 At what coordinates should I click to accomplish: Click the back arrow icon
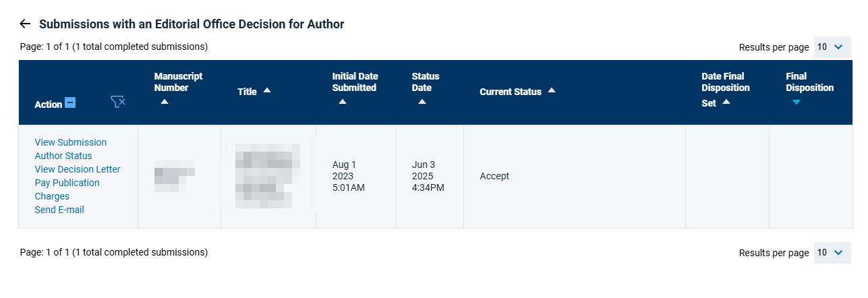[x=25, y=24]
